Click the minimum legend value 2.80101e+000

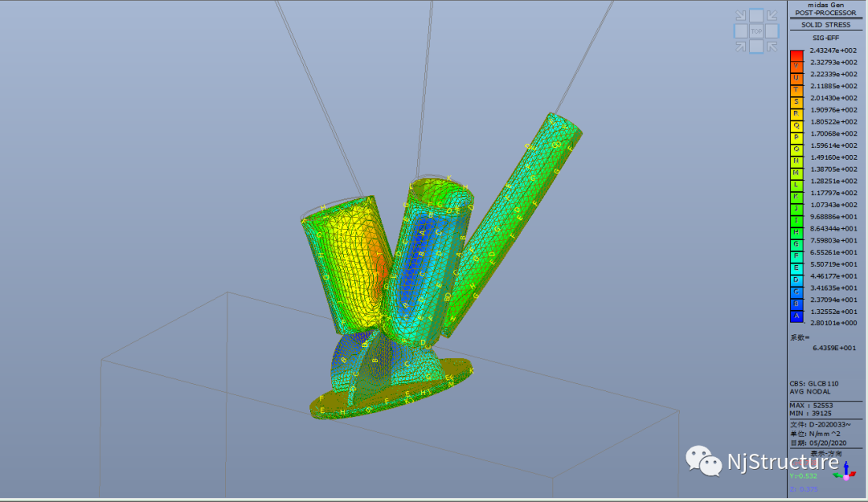click(833, 323)
